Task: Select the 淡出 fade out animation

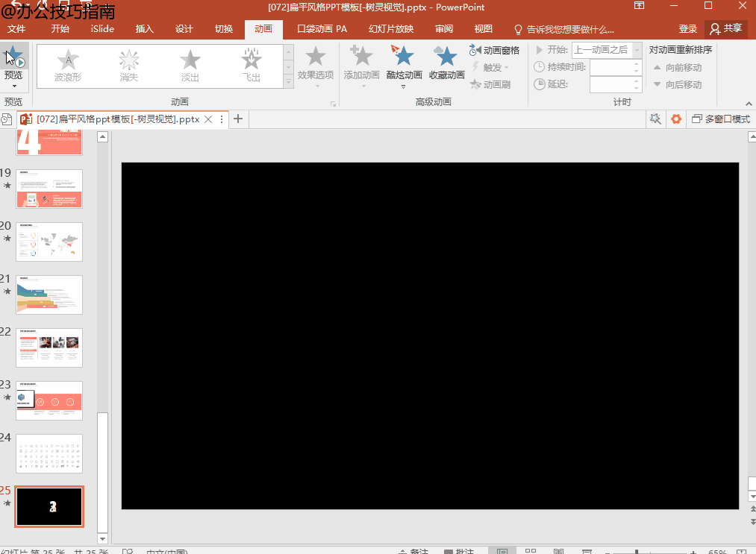Action: [x=190, y=66]
